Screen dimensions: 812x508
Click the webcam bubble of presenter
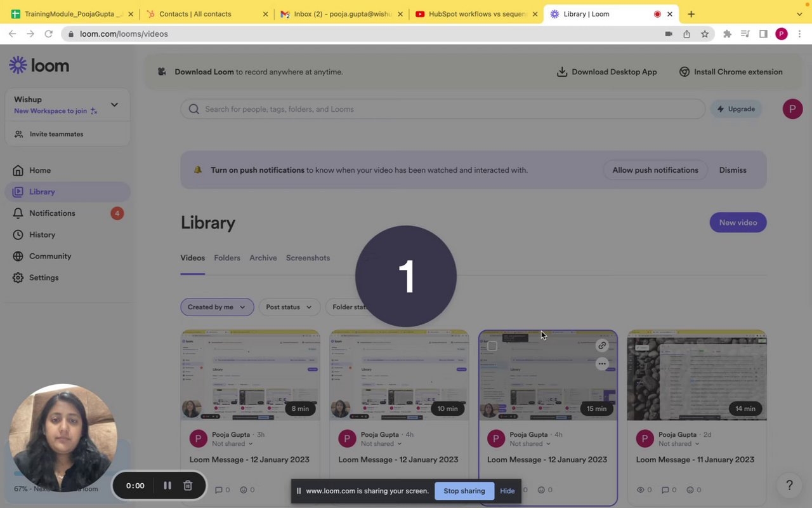[x=63, y=438]
